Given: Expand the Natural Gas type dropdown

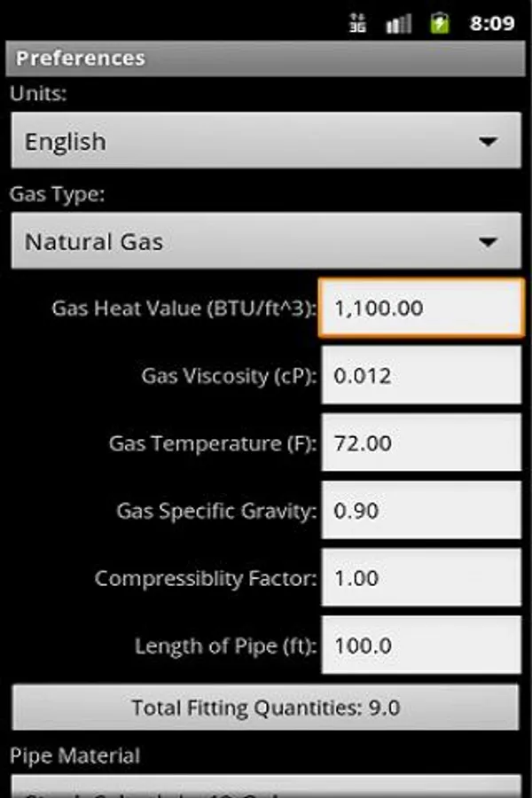Looking at the screenshot, I should pos(266,240).
